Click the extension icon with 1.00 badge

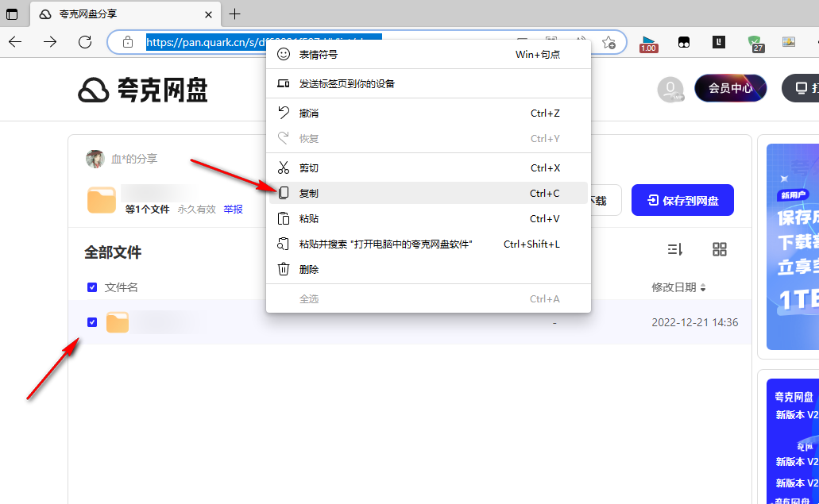[648, 44]
